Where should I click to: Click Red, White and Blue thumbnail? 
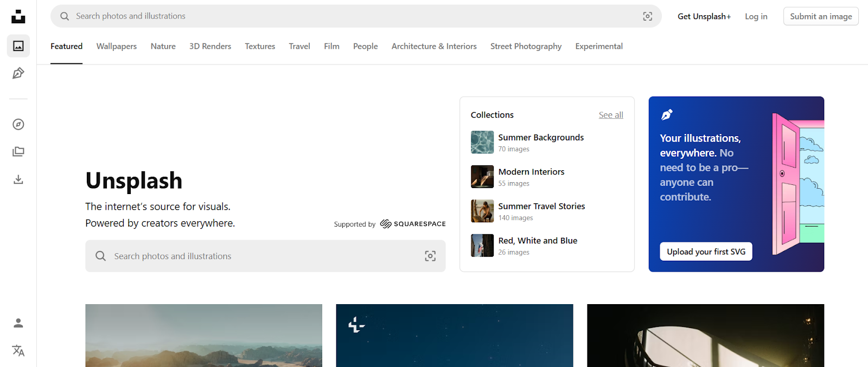tap(482, 246)
